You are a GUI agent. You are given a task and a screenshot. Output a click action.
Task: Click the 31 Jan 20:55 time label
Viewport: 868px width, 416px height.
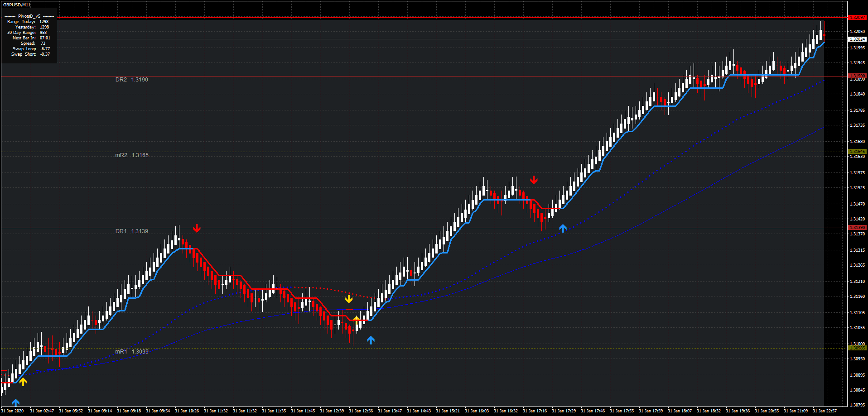(767, 411)
